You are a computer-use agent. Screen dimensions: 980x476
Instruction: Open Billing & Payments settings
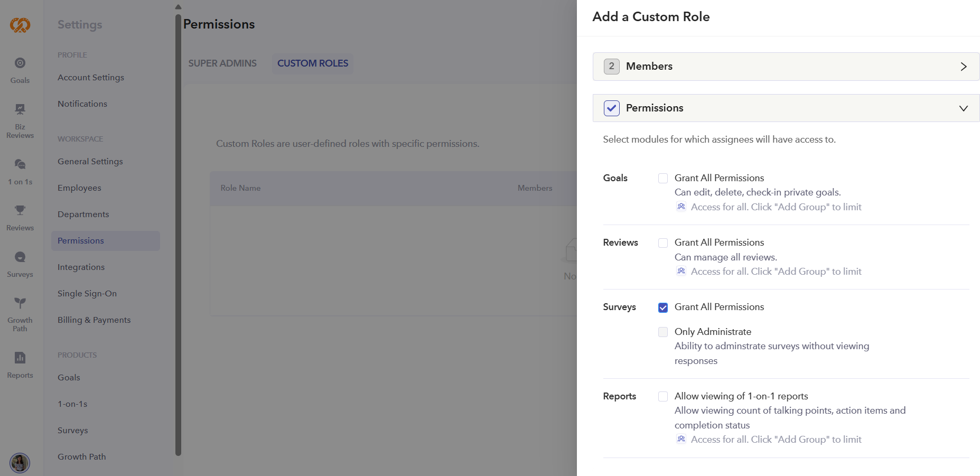click(x=94, y=320)
